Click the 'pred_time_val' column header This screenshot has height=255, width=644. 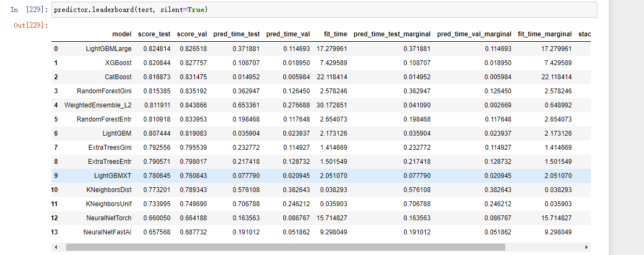[288, 34]
